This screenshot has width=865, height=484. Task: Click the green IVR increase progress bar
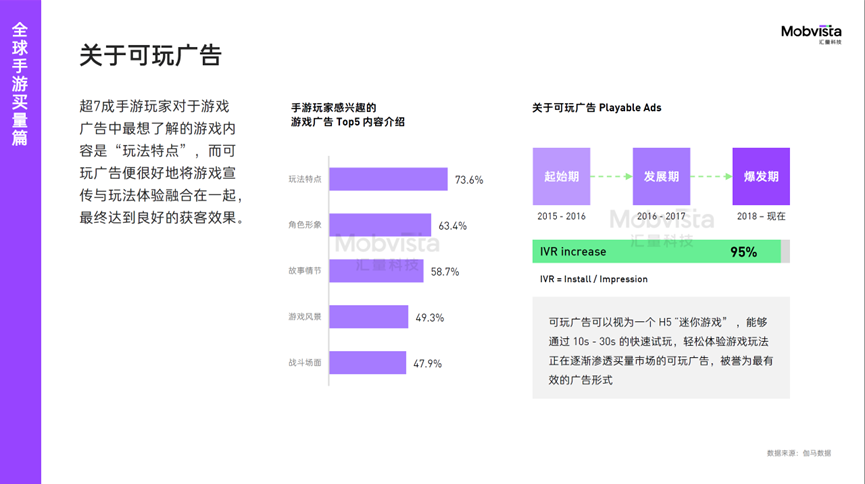656,251
